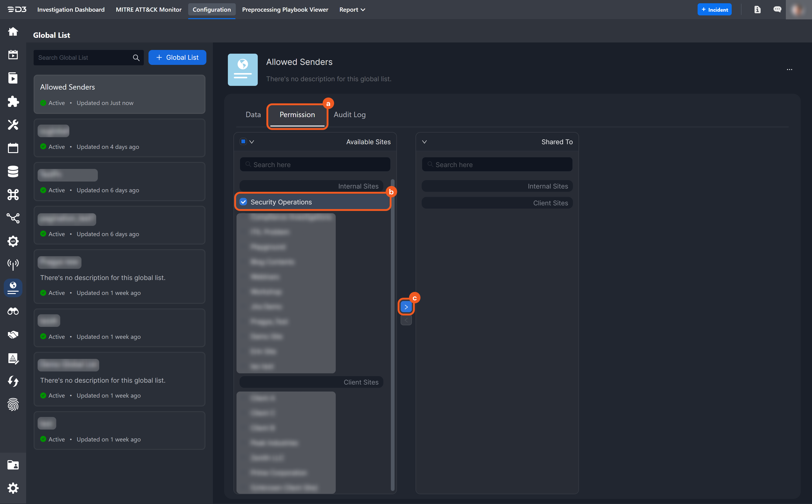Uncheck the Security Operations checkbox
The image size is (812, 504).
244,202
